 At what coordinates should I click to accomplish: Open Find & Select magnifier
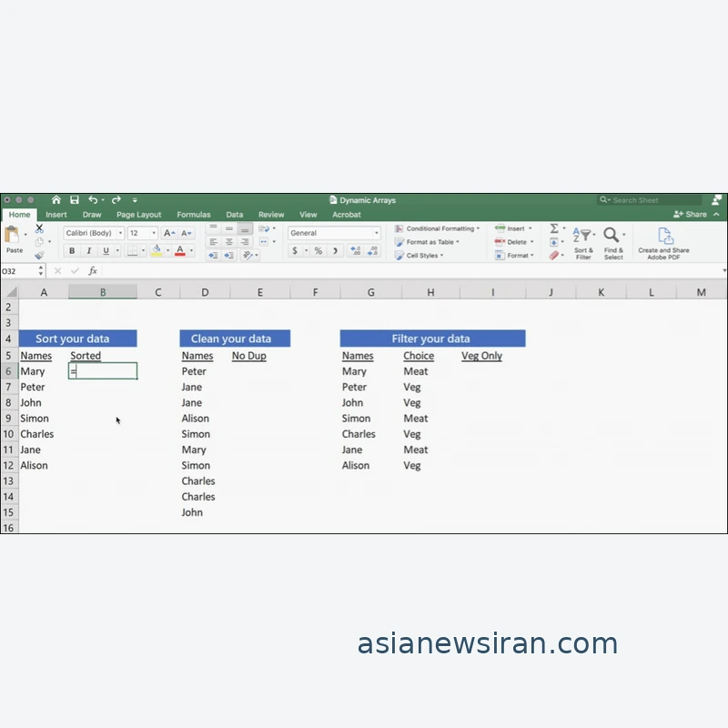[613, 242]
